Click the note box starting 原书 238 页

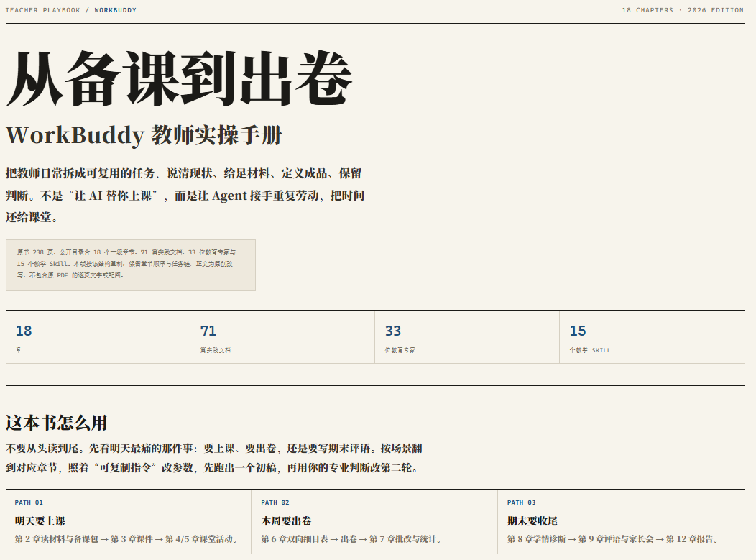coord(131,265)
